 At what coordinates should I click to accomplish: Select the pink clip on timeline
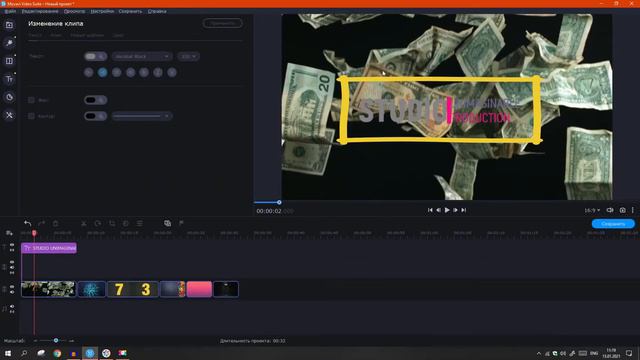pos(199,289)
